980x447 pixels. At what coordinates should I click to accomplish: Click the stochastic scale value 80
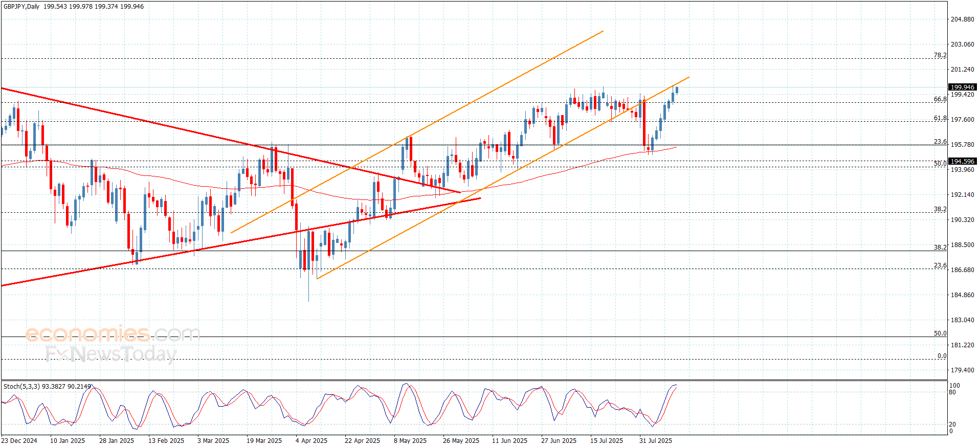tap(952, 392)
